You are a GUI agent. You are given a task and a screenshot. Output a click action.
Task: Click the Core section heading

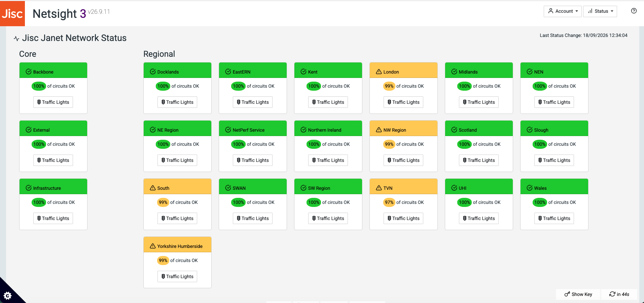[28, 54]
